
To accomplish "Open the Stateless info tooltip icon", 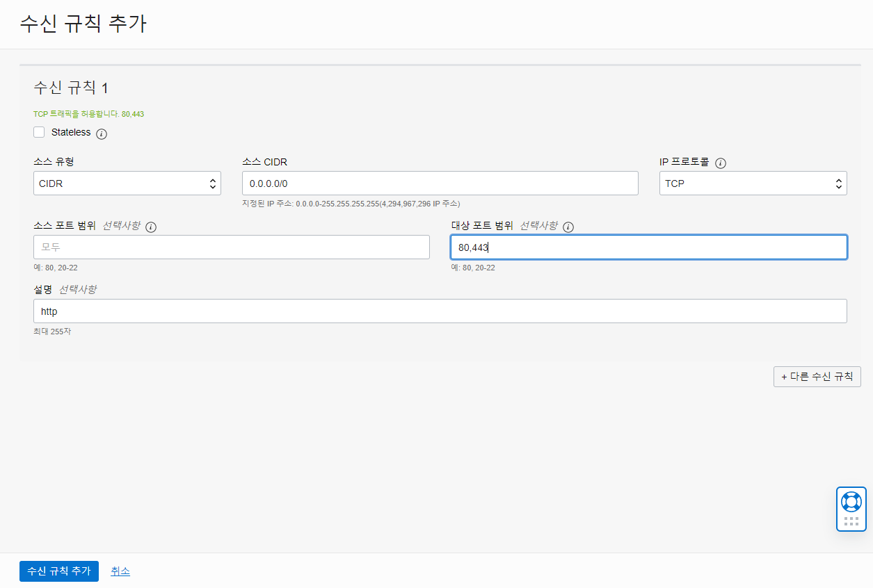I will (102, 133).
